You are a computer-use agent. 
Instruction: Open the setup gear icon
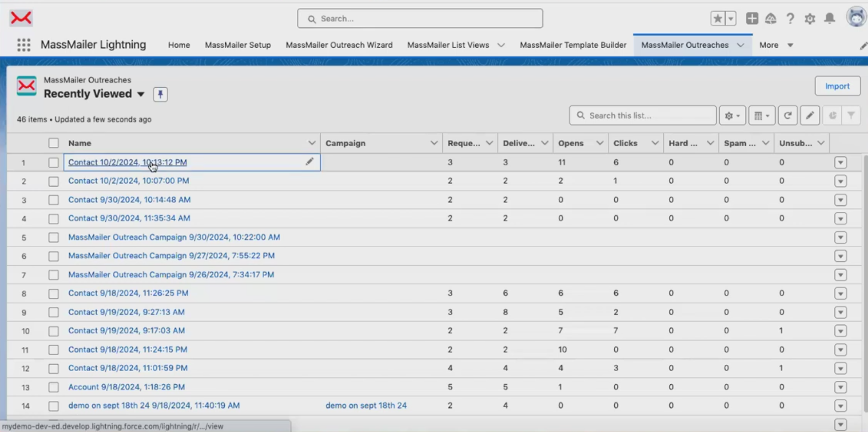click(x=810, y=18)
